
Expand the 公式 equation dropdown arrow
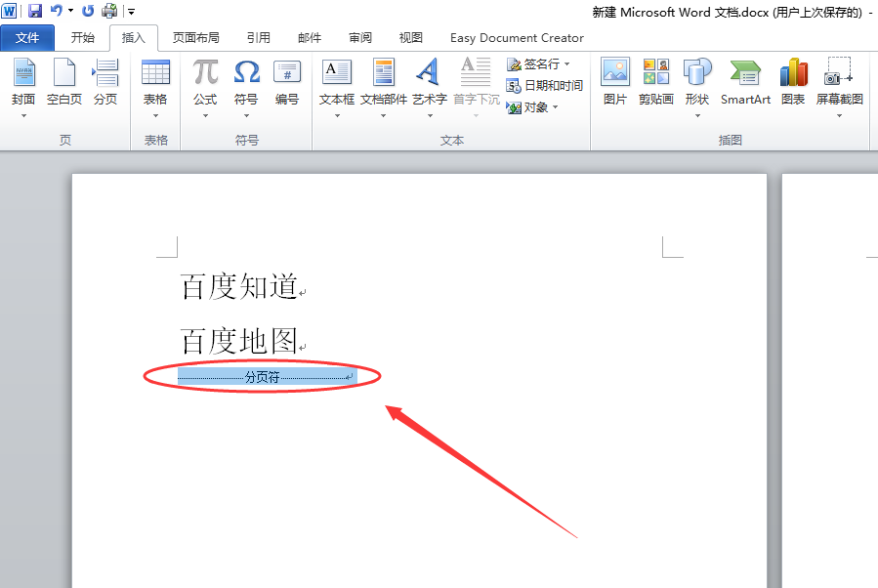(x=205, y=116)
